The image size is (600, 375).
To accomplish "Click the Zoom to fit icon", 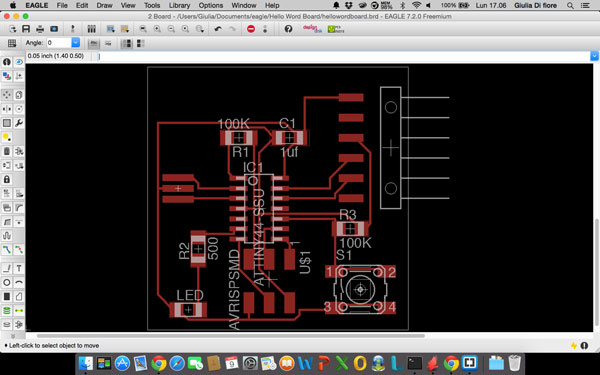I will pyautogui.click(x=143, y=29).
